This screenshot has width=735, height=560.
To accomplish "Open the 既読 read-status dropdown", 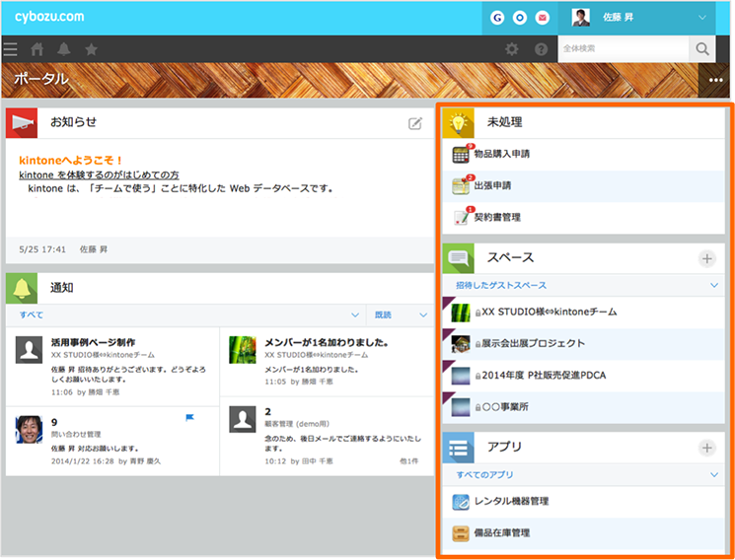I will tap(401, 315).
